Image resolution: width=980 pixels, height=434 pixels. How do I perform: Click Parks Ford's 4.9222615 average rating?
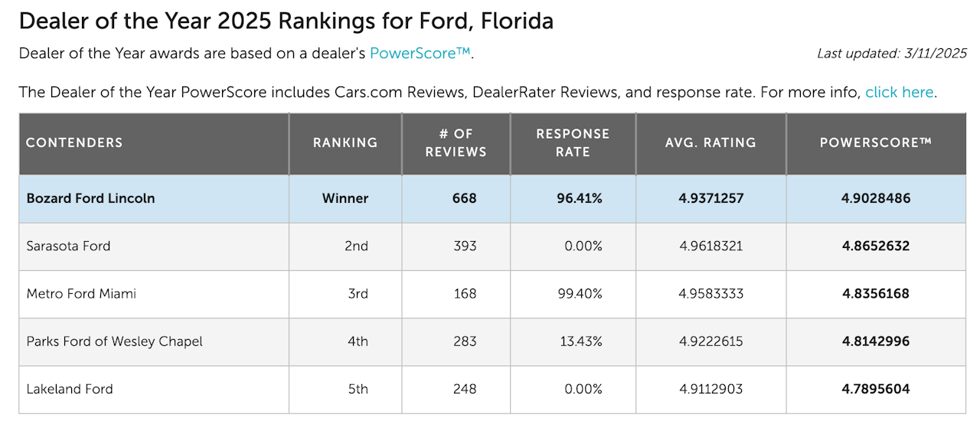pos(710,341)
